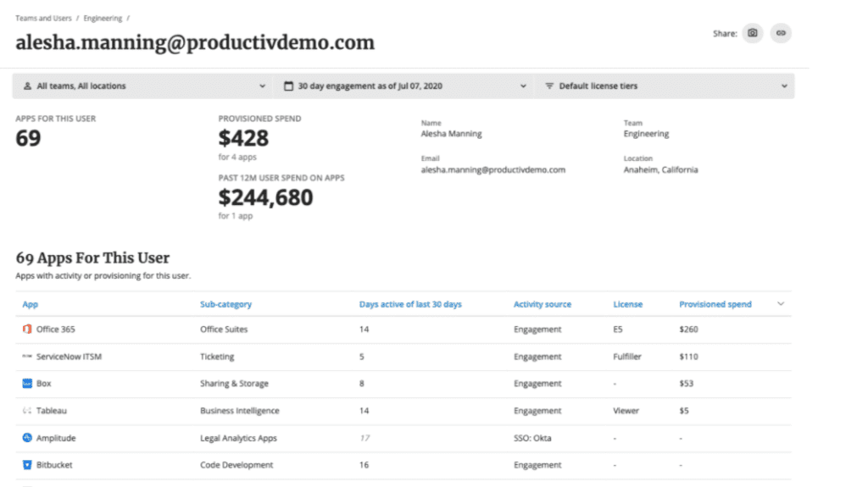Click the ServiceNow ITSM app icon
Screen dimensions: 868x487
pyautogui.click(x=26, y=357)
